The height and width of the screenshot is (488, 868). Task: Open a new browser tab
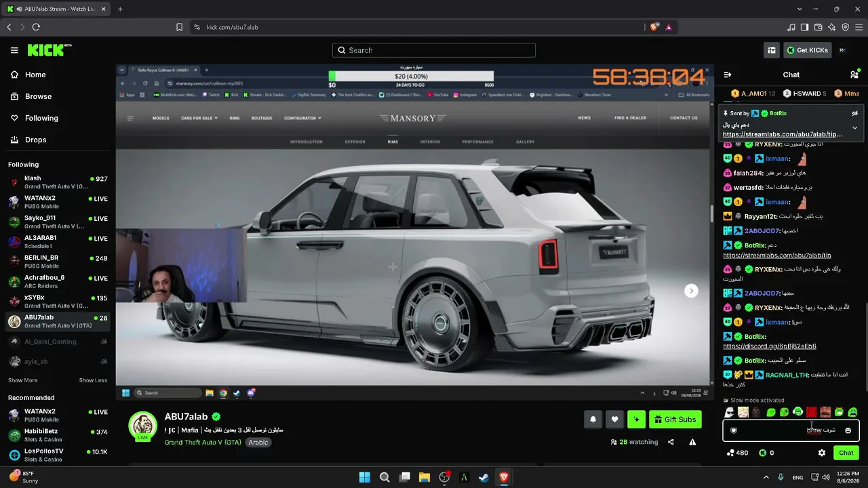click(120, 9)
